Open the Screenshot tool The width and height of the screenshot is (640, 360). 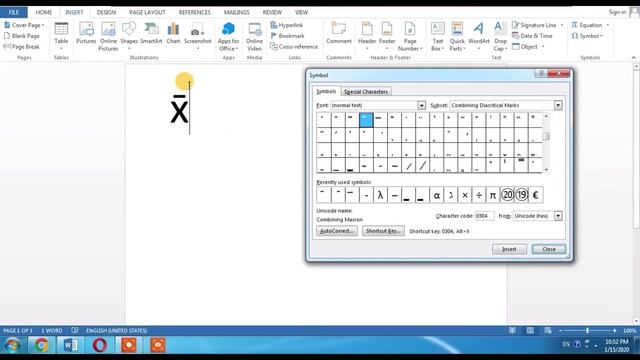(x=198, y=36)
